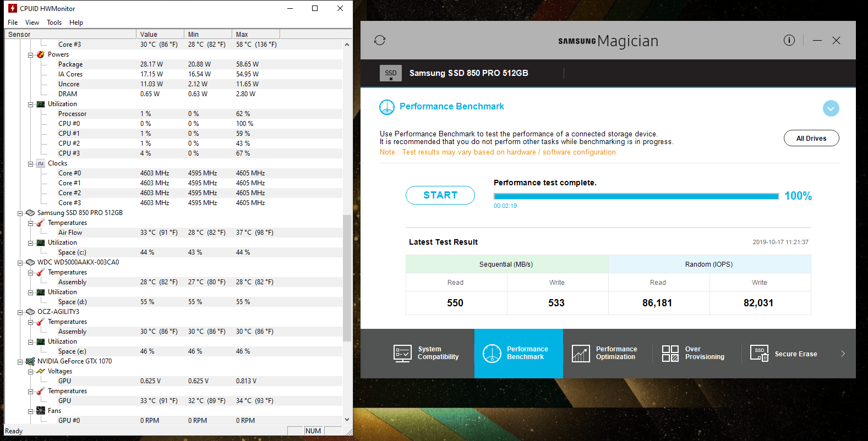Image resolution: width=868 pixels, height=441 pixels.
Task: Click the Samsung SSD drive icon in HWMonitor
Action: (30, 213)
